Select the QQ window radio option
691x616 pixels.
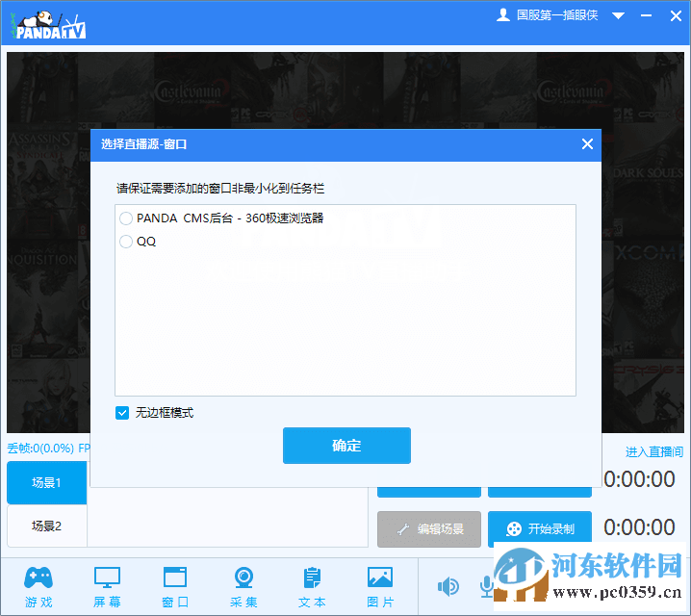[126, 242]
